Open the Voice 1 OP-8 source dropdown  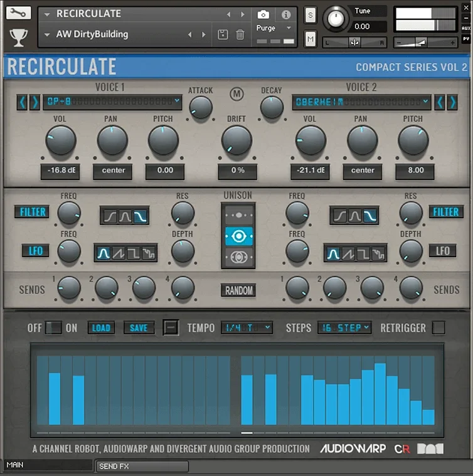(x=112, y=102)
